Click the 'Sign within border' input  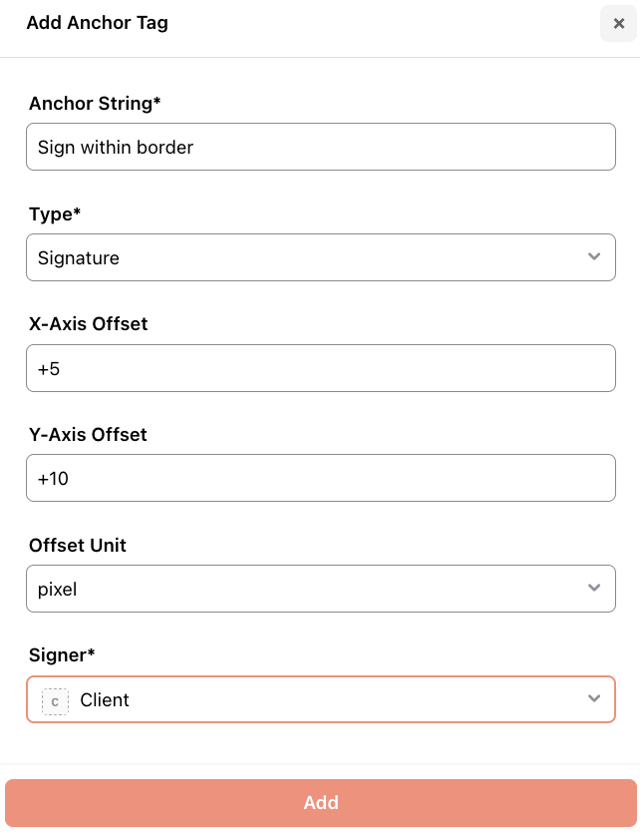click(320, 146)
